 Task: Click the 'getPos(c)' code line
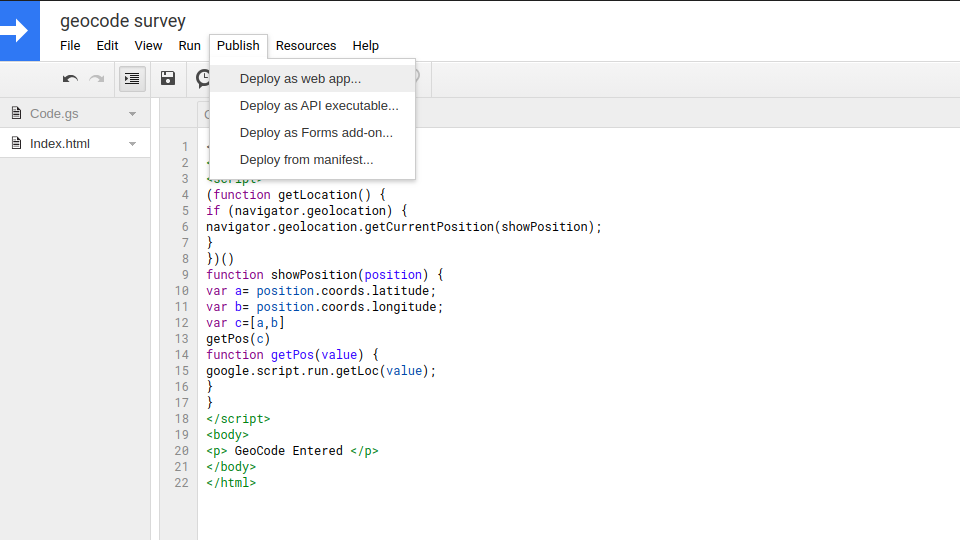pos(238,339)
